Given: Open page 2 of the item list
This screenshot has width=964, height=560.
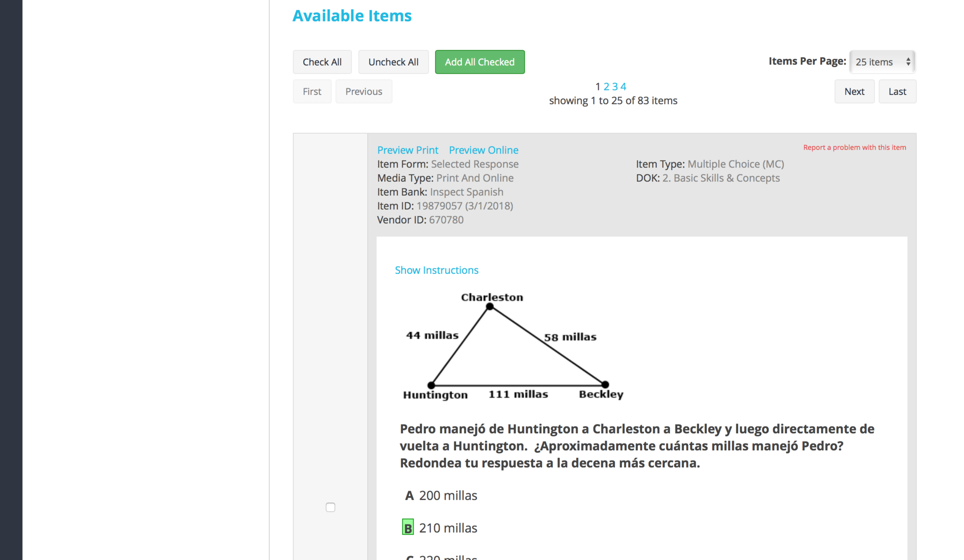Looking at the screenshot, I should tap(606, 87).
